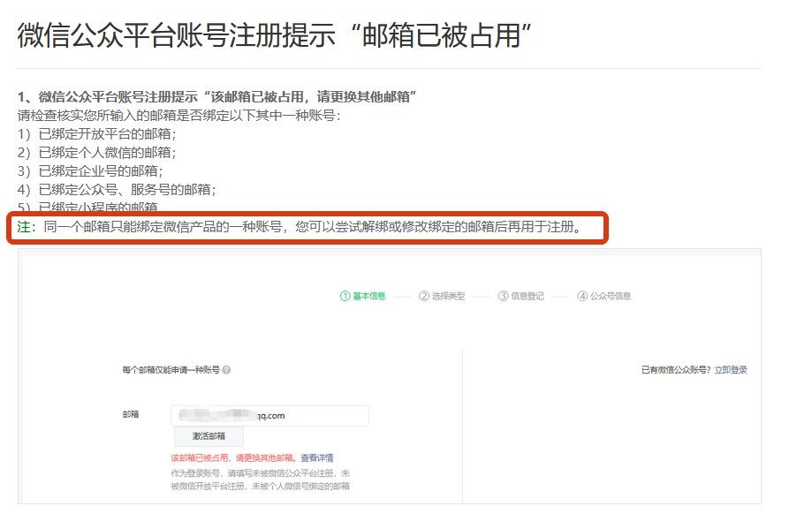Click the 查看详情 link
The height and width of the screenshot is (514, 812).
[x=317, y=457]
